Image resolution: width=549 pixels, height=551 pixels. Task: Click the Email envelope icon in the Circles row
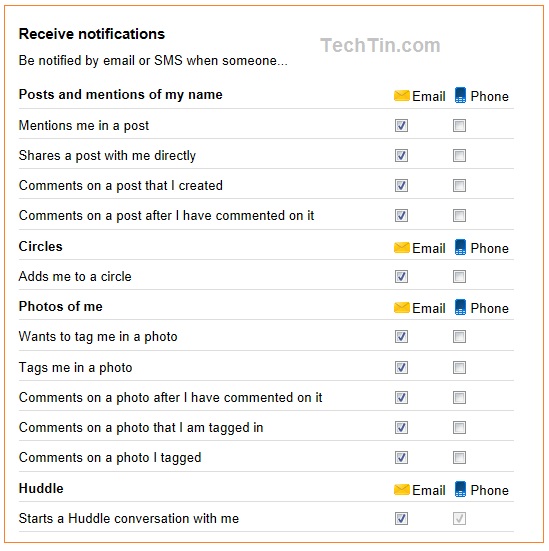pyautogui.click(x=401, y=248)
